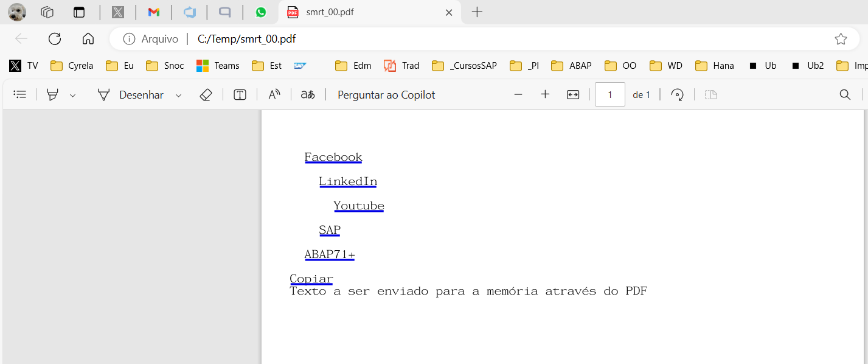Click the page view layout icon
The width and height of the screenshot is (868, 364).
point(711,95)
